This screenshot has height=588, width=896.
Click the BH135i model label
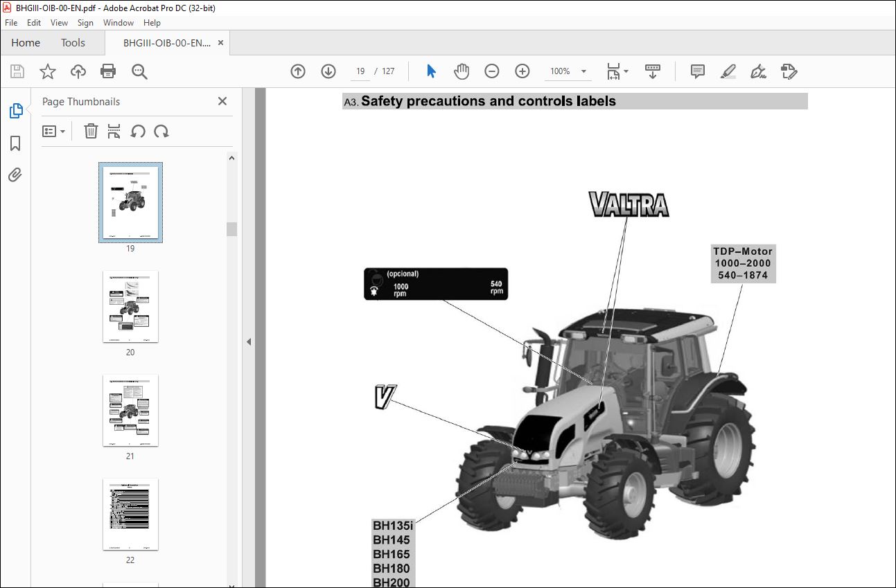coord(393,526)
